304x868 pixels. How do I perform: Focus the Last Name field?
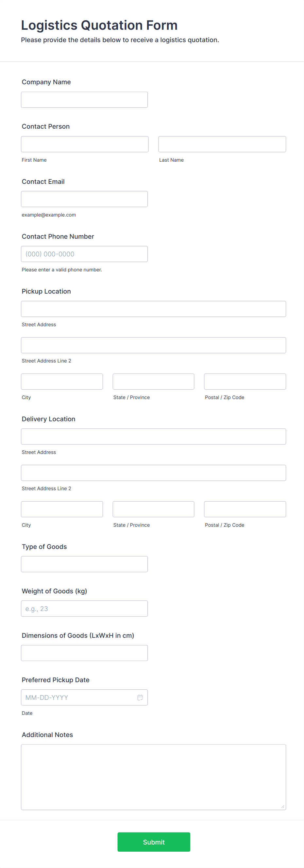[222, 144]
